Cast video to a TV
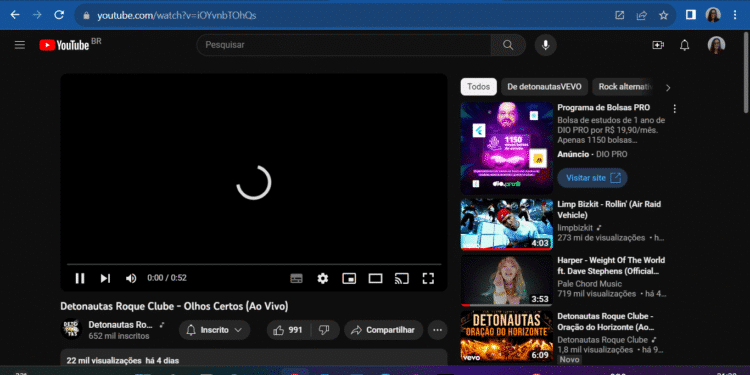The height and width of the screenshot is (375, 750). pyautogui.click(x=401, y=278)
